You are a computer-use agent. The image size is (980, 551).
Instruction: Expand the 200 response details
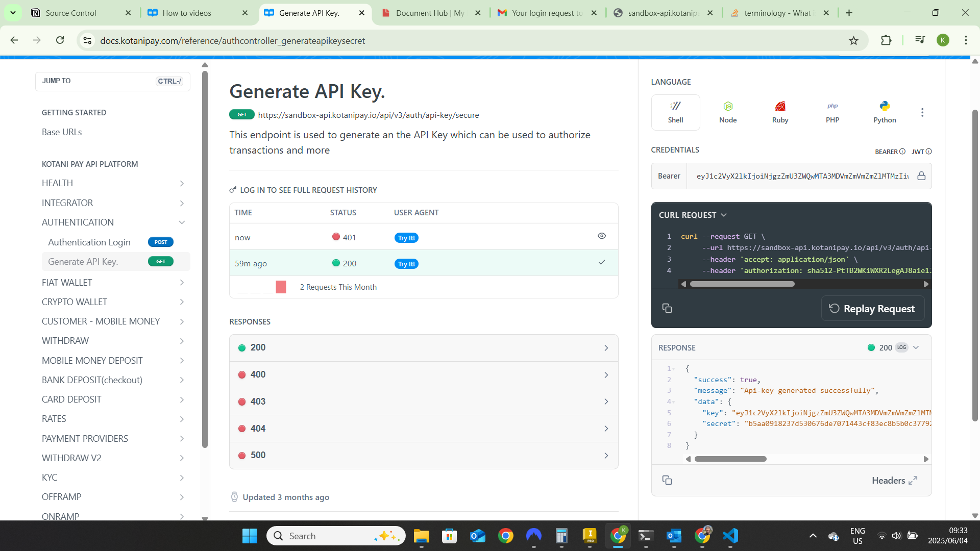(424, 347)
